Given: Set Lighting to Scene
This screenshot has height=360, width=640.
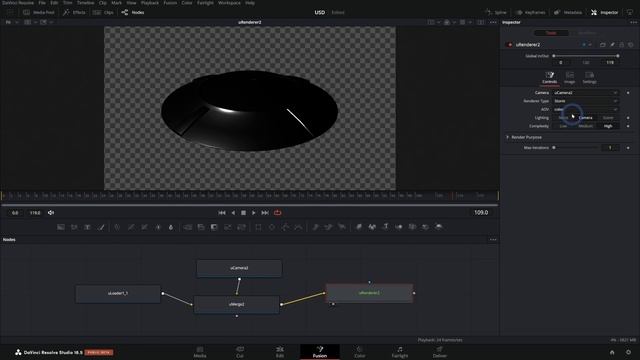Looking at the screenshot, I should coord(608,118).
